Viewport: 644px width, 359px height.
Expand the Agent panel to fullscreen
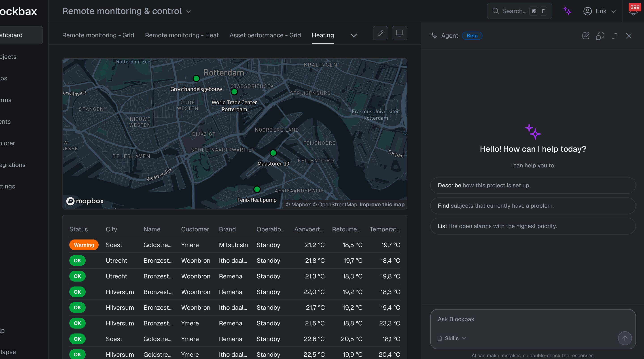point(614,36)
